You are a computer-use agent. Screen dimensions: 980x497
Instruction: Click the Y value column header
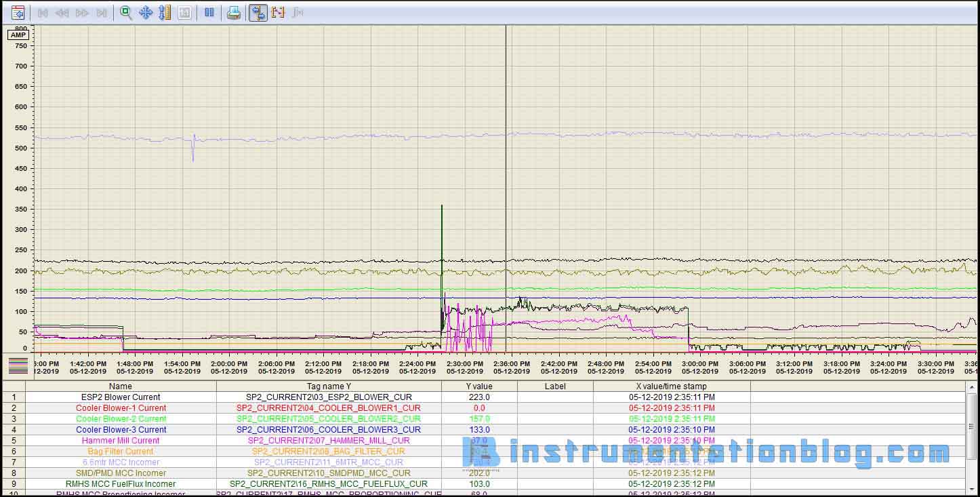pyautogui.click(x=479, y=386)
